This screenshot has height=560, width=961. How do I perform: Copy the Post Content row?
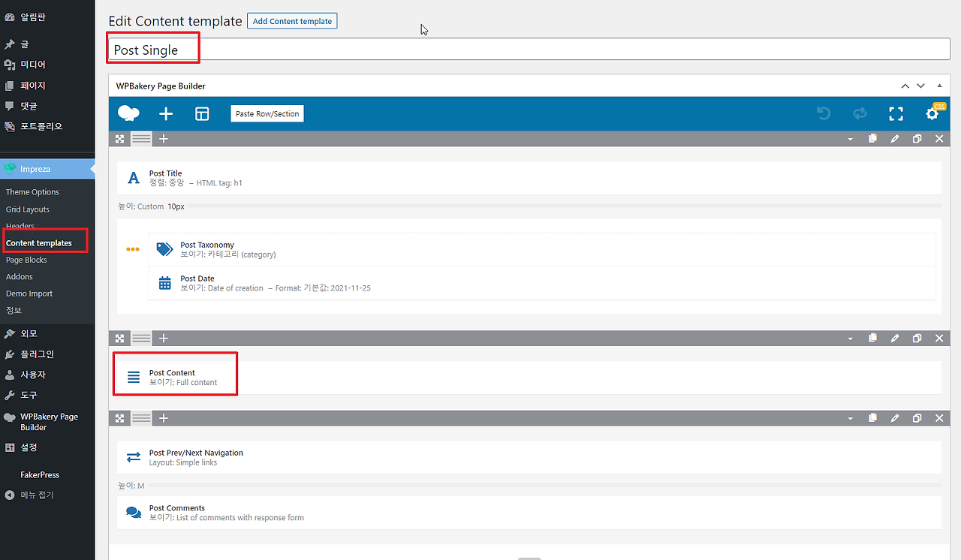coord(872,339)
